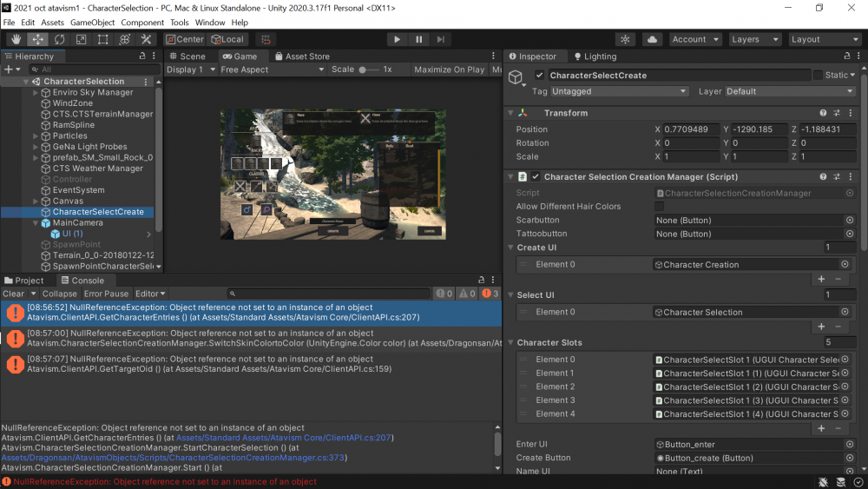This screenshot has height=489, width=868.
Task: Open the GameObject menu
Action: click(x=92, y=23)
